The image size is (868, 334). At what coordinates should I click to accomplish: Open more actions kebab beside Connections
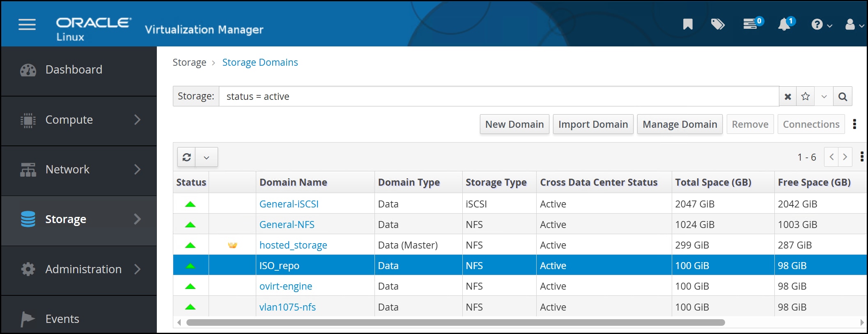pyautogui.click(x=854, y=124)
